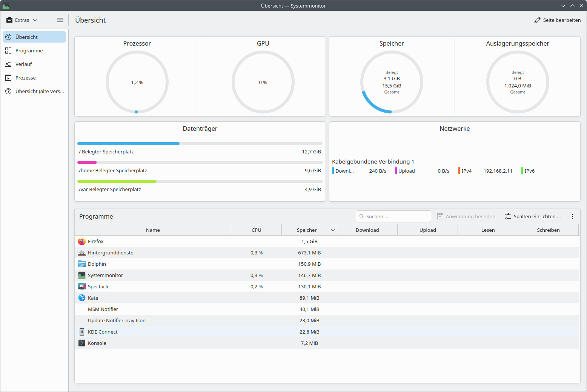Click Kabelgebundene Verbindung 1 label

tap(373, 161)
